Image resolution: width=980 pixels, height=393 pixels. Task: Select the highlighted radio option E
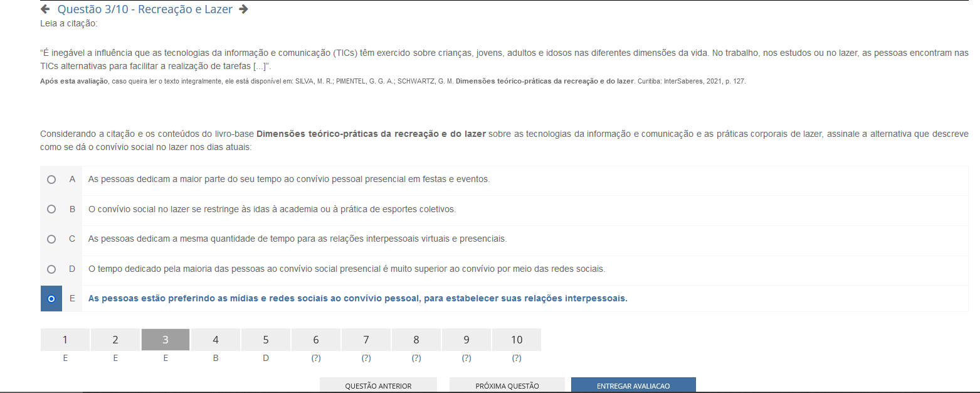click(51, 299)
